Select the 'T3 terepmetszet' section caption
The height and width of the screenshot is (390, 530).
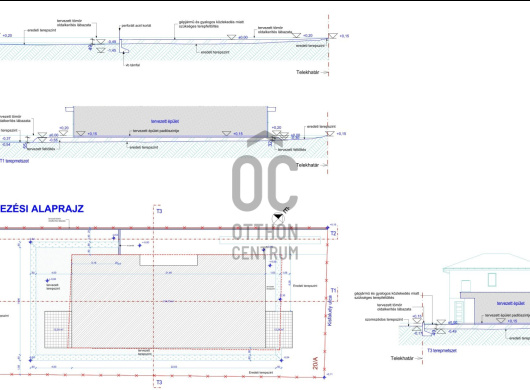click(x=442, y=350)
